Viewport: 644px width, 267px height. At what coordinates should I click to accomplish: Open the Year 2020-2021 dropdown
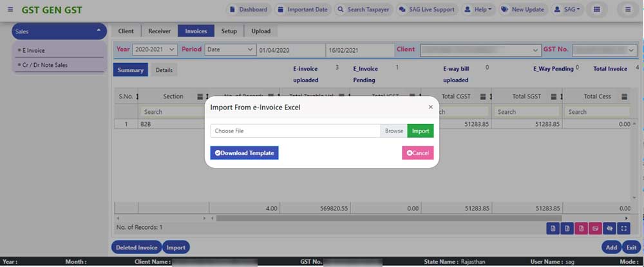click(155, 50)
